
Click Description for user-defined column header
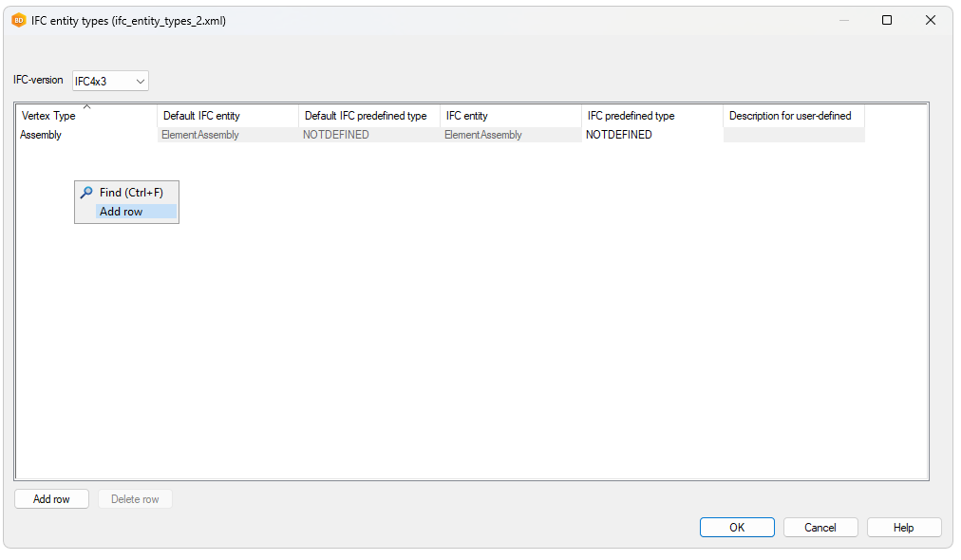pyautogui.click(x=790, y=116)
